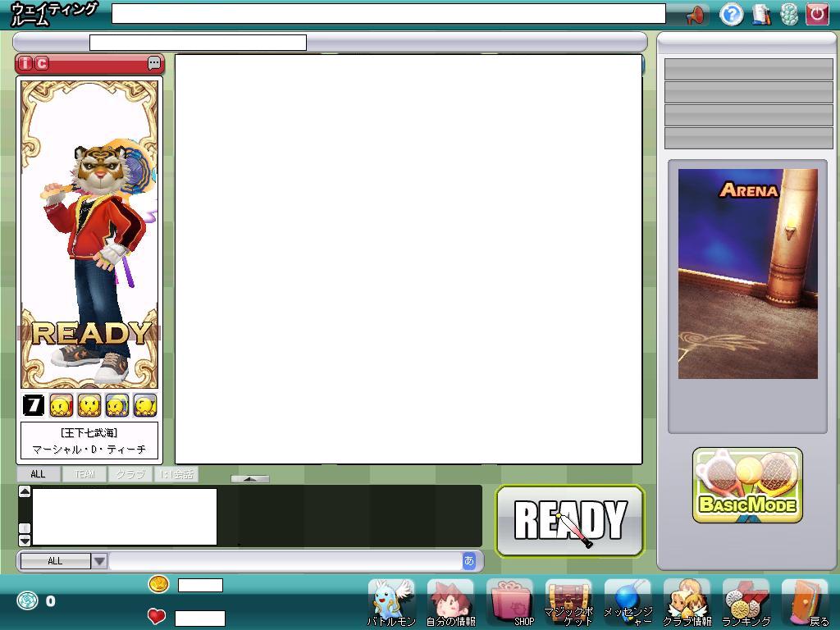Image resolution: width=840 pixels, height=630 pixels.
Task: Open the Magic Pocket treasure chest
Action: tap(568, 602)
